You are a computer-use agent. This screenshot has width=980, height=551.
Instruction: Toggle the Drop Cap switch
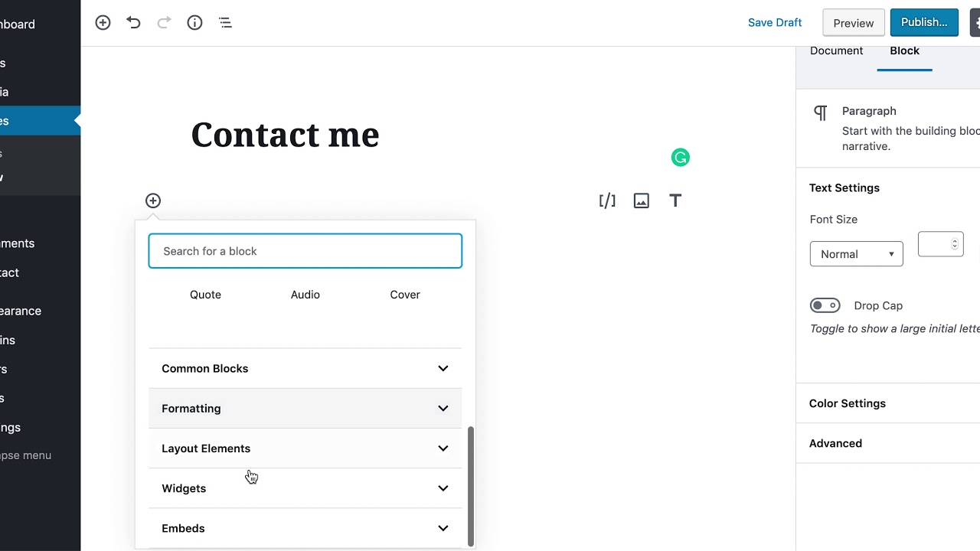tap(825, 305)
